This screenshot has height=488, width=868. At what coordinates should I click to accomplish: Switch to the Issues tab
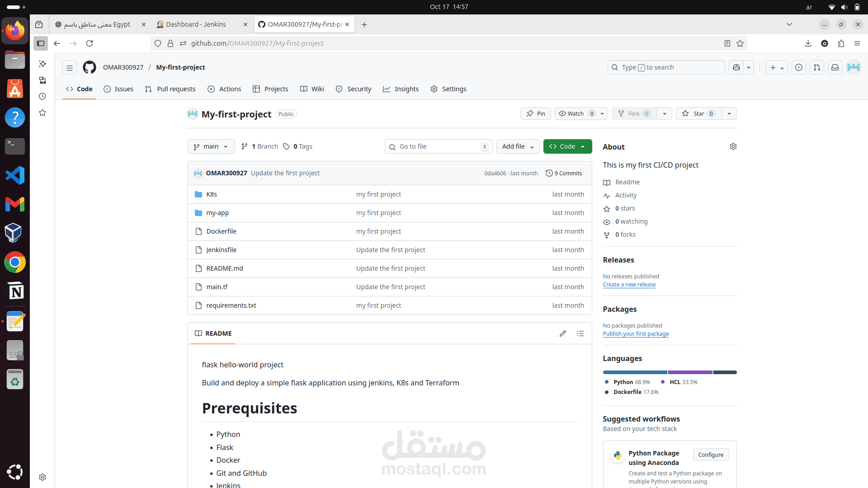coord(118,89)
